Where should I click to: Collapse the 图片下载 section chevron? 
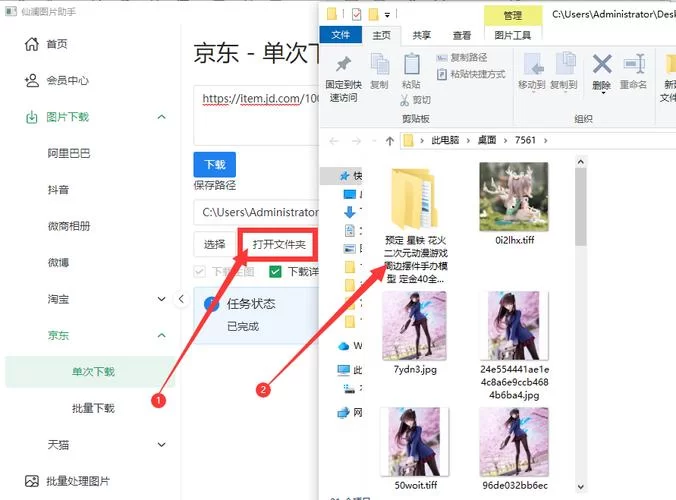(162, 117)
